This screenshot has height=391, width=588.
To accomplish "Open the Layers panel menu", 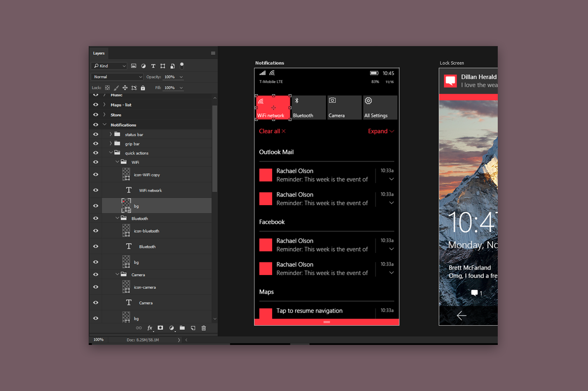I will coord(213,53).
